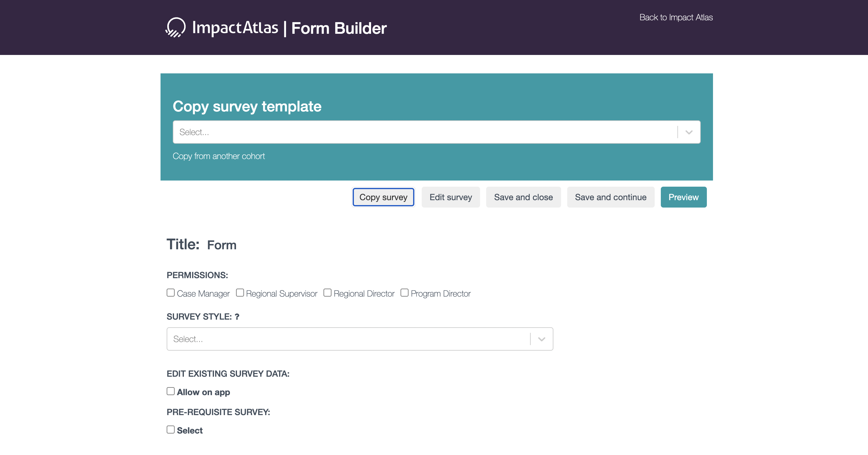The width and height of the screenshot is (868, 455).
Task: Click Save and close
Action: click(523, 197)
